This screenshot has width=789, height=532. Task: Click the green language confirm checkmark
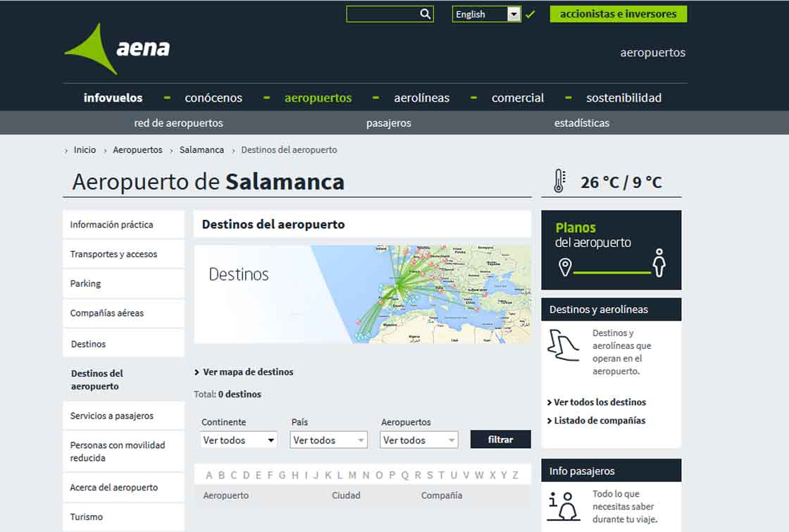tap(530, 14)
